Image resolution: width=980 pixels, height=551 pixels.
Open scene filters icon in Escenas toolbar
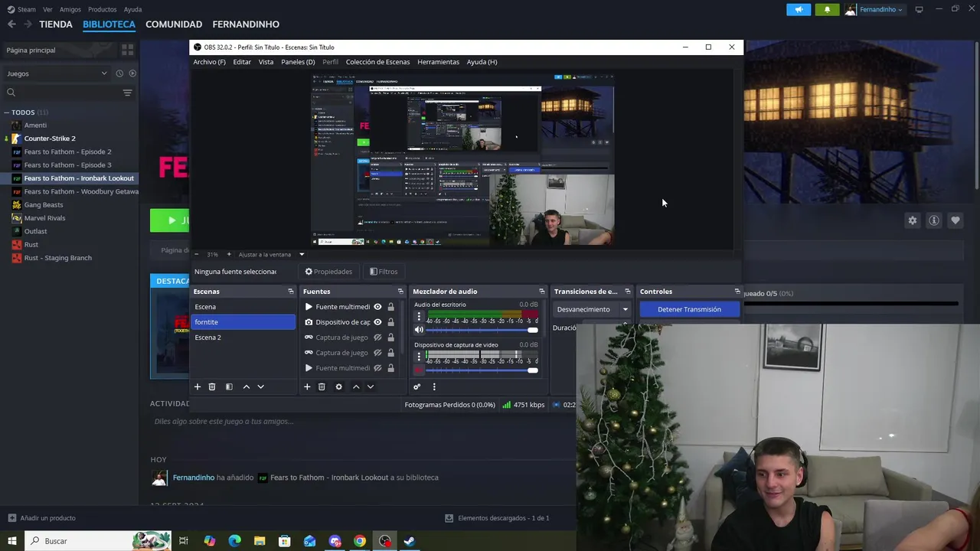tap(229, 386)
